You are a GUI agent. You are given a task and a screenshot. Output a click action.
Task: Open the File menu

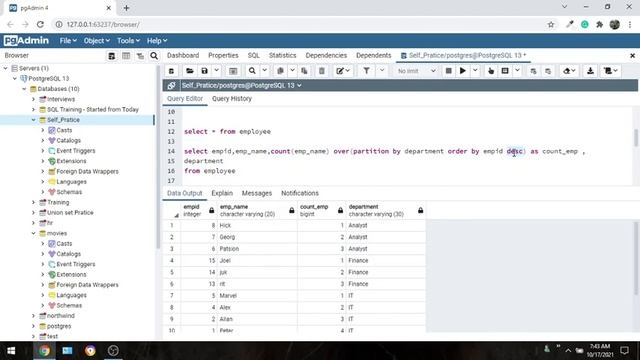point(68,41)
